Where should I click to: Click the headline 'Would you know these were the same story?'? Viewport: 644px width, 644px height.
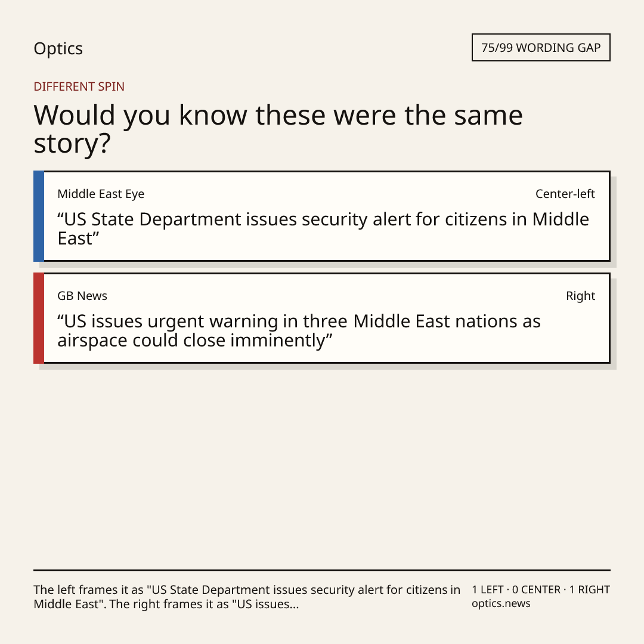tap(278, 129)
